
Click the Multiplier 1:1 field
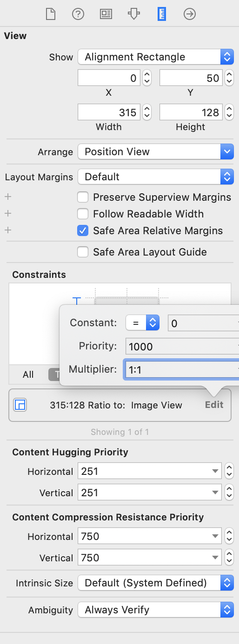coord(181,370)
